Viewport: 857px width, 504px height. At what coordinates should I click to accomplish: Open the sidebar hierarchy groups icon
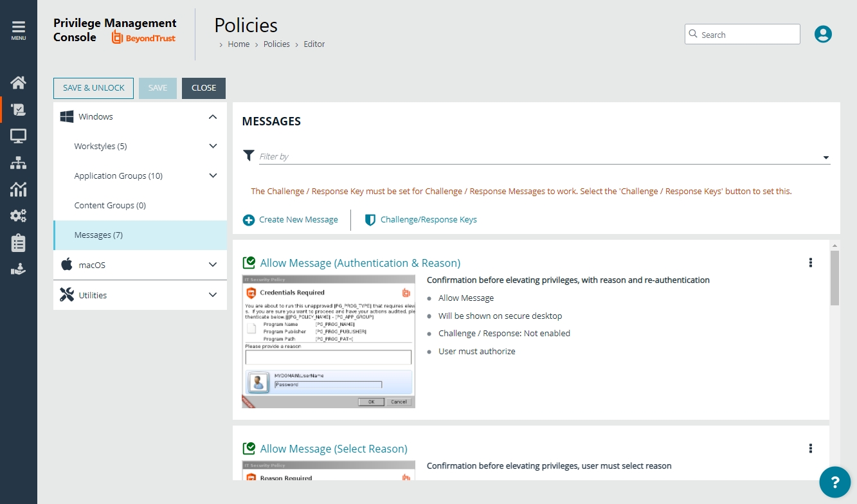click(x=18, y=163)
